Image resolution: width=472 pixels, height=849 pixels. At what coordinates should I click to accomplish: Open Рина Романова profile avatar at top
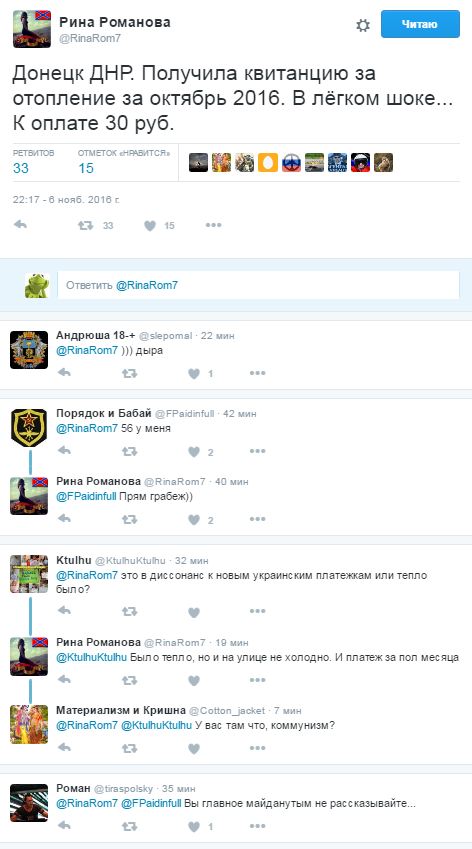click(32, 29)
